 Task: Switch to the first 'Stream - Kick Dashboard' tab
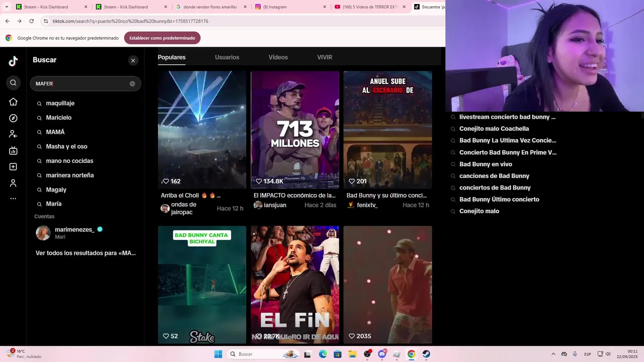pyautogui.click(x=50, y=7)
